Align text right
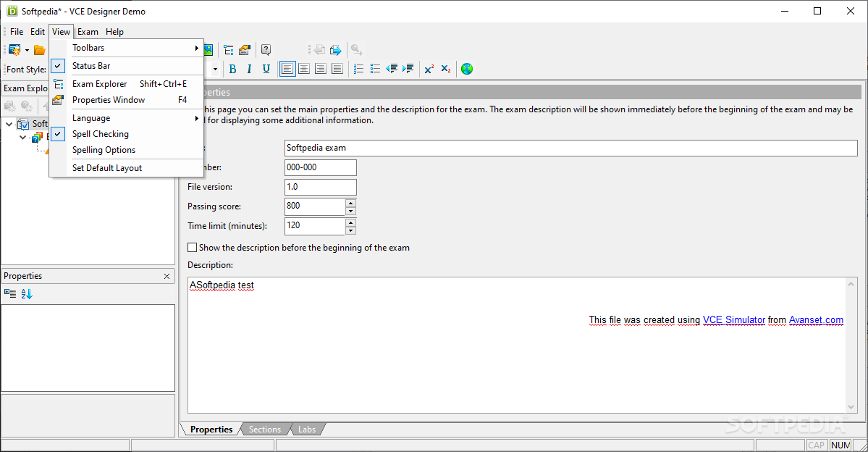Screen dimensions: 868x452 (321, 69)
